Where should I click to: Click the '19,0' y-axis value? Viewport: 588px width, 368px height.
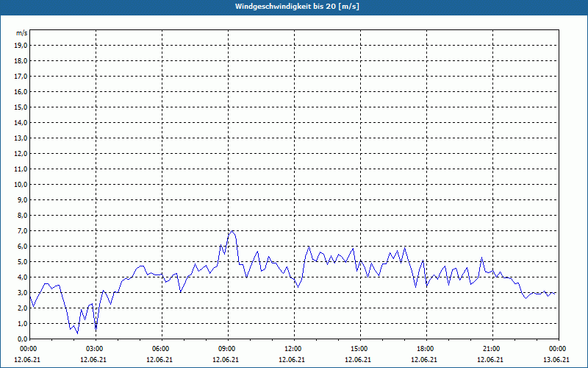pos(21,46)
